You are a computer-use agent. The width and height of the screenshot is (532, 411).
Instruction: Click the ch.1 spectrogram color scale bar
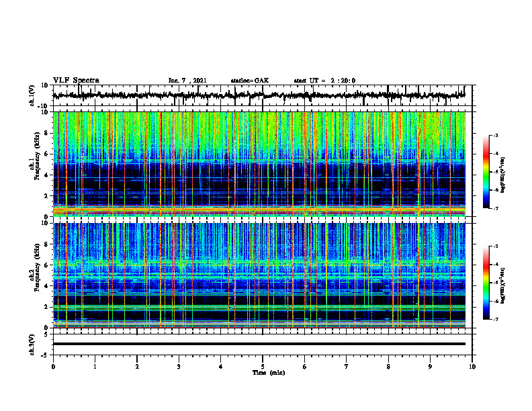pyautogui.click(x=486, y=172)
